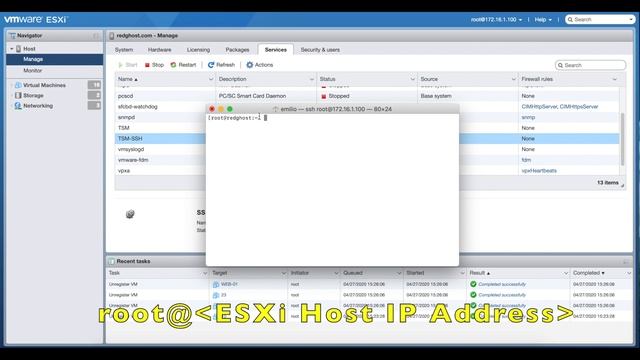
Task: Click the CIMHttpServer firewall rule link
Action: (539, 107)
